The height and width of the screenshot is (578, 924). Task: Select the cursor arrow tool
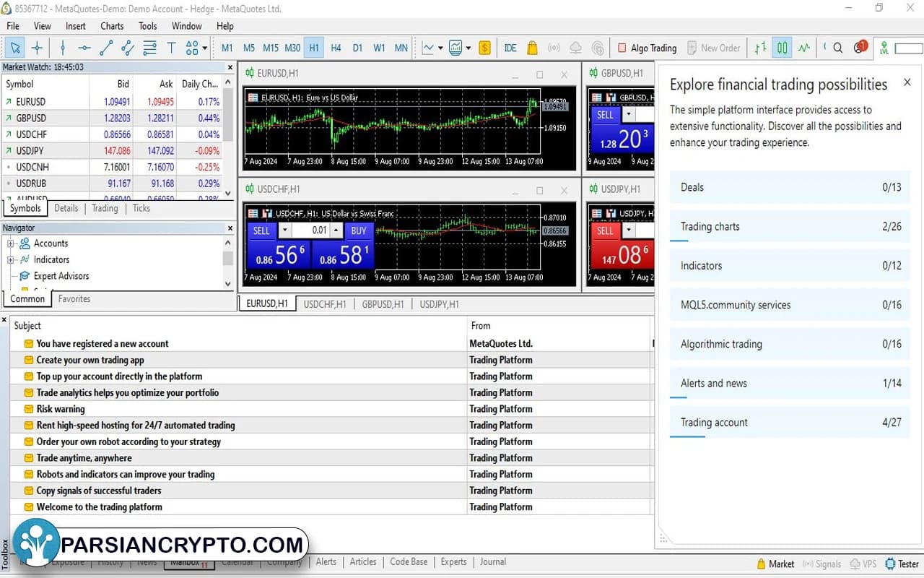point(15,48)
